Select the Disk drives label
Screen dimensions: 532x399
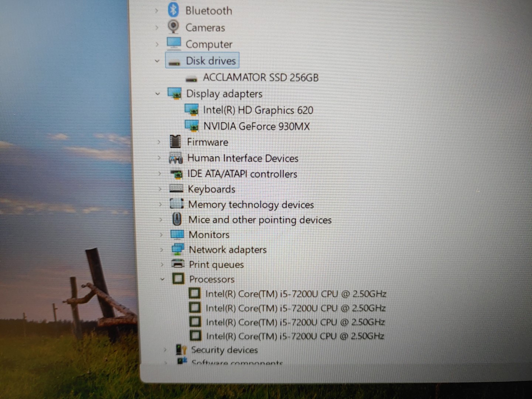(x=211, y=61)
